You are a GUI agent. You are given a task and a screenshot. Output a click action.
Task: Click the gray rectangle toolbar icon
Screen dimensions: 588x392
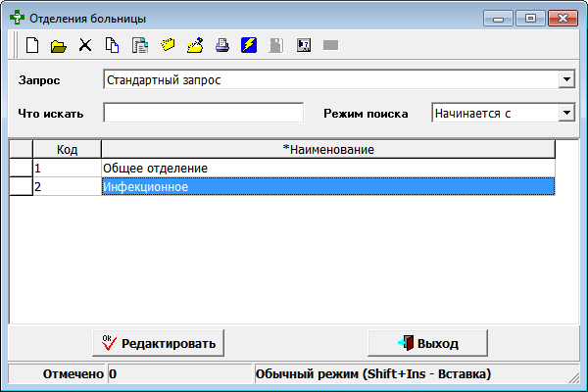(331, 45)
